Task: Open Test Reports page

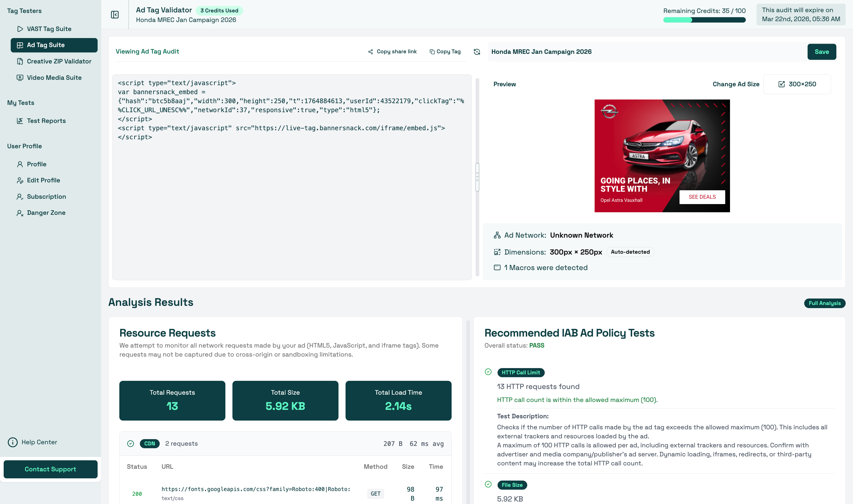Action: [x=46, y=121]
